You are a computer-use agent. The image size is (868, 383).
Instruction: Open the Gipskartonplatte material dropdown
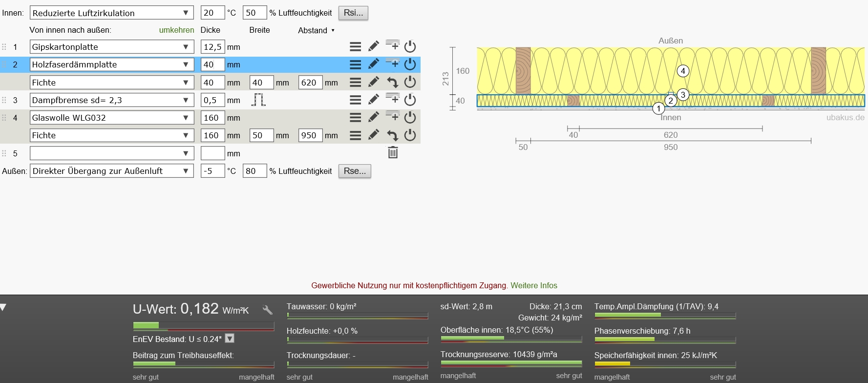[x=112, y=47]
